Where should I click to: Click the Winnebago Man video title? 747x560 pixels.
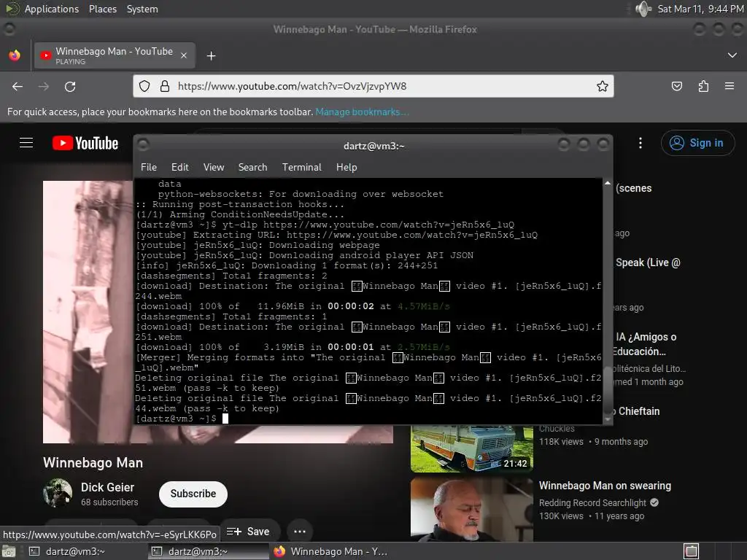(93, 463)
